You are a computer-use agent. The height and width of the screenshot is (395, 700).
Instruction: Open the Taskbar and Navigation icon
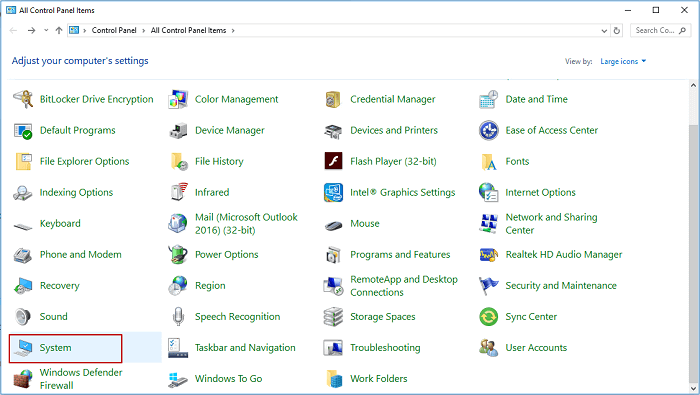pos(178,348)
